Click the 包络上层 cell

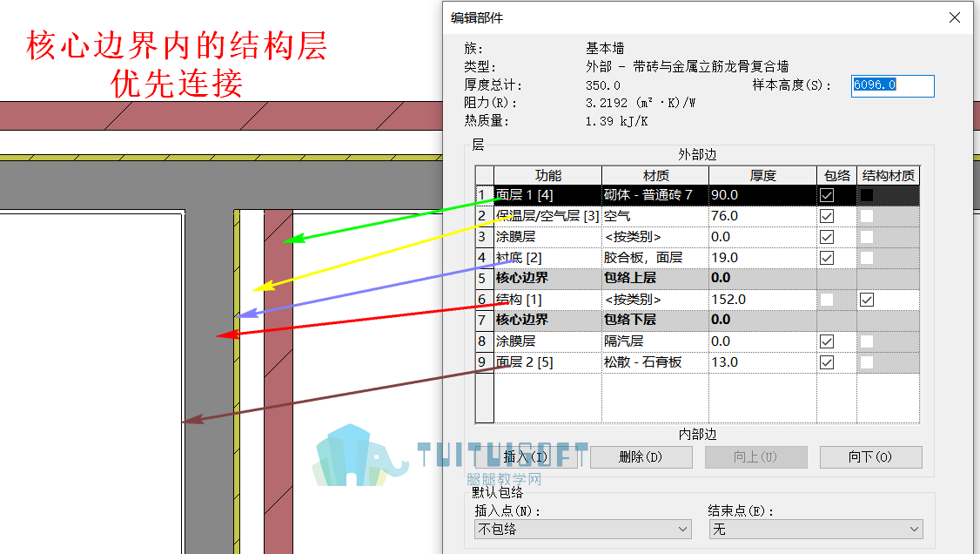point(655,278)
